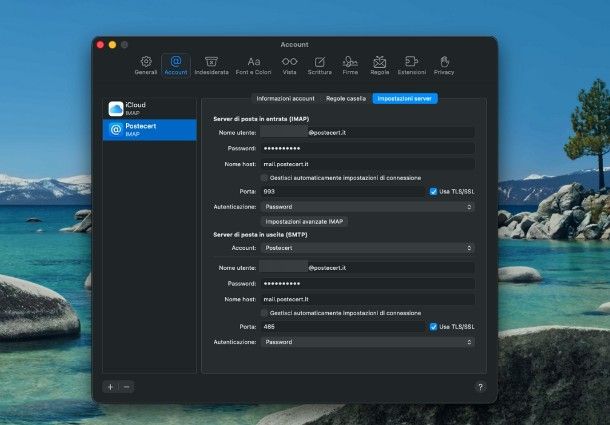Expand the IMAP Autenticazione dropdown

pos(367,206)
